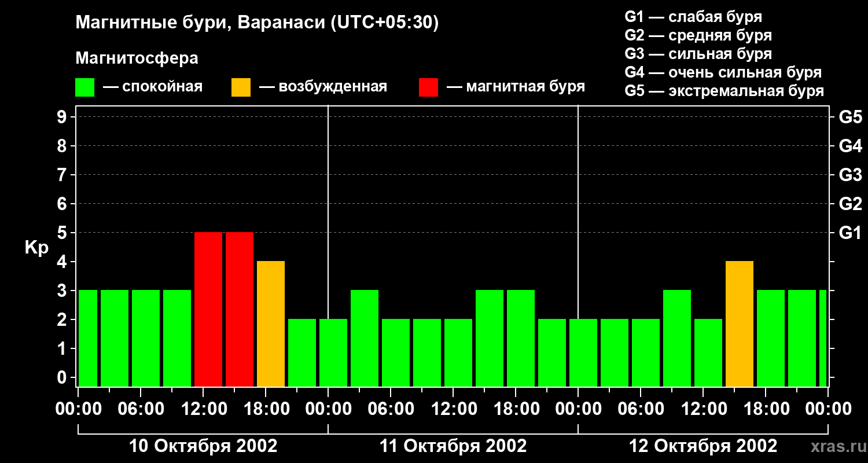868x463 pixels.
Task: Click the green Kp 3 bar at 03:00, 11 October
Action: 365,339
